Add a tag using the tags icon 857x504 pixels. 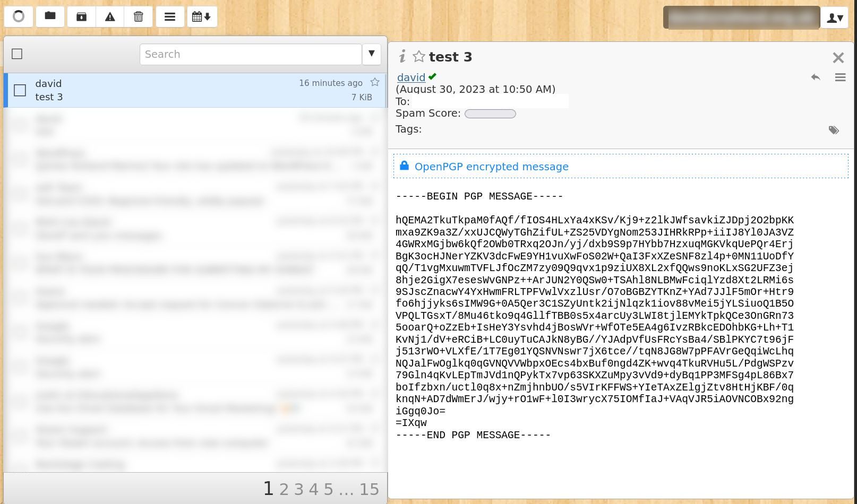coord(834,130)
